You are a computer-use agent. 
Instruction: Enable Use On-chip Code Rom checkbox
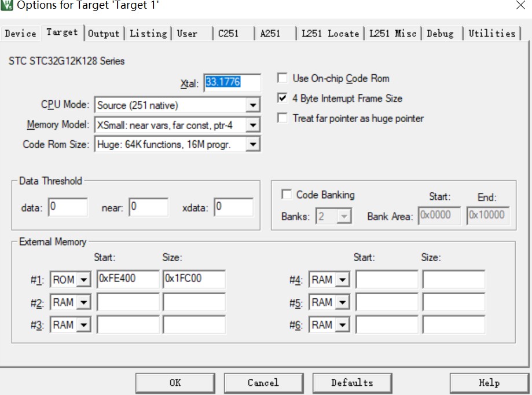point(282,78)
